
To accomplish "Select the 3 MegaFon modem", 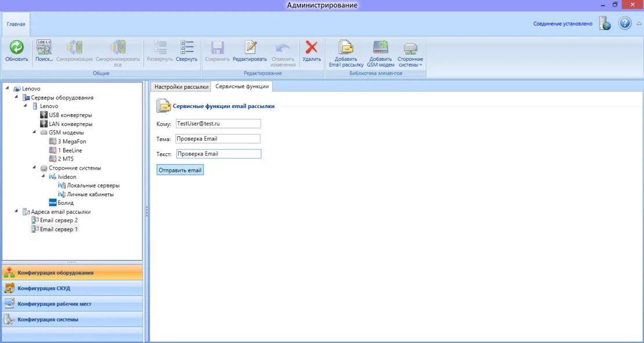I will 72,141.
